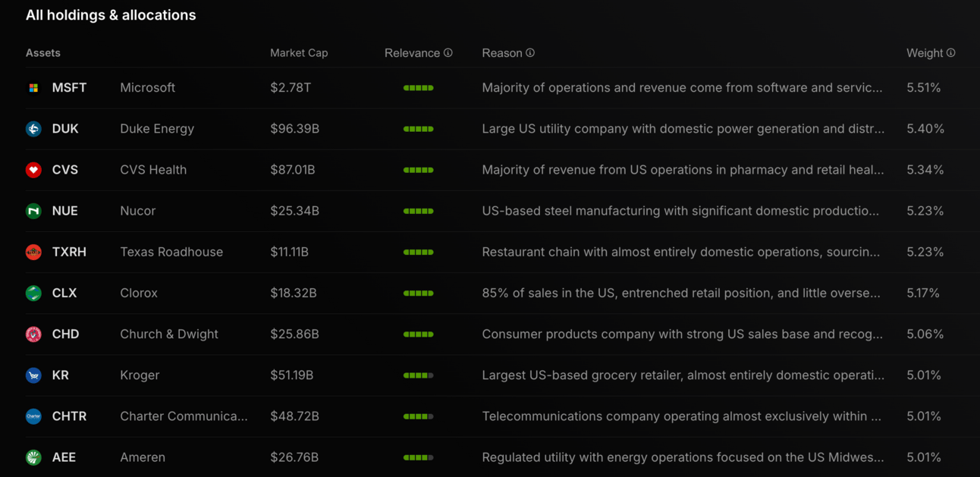Open the TXRH ticker link
The height and width of the screenshot is (477, 980).
tap(69, 252)
